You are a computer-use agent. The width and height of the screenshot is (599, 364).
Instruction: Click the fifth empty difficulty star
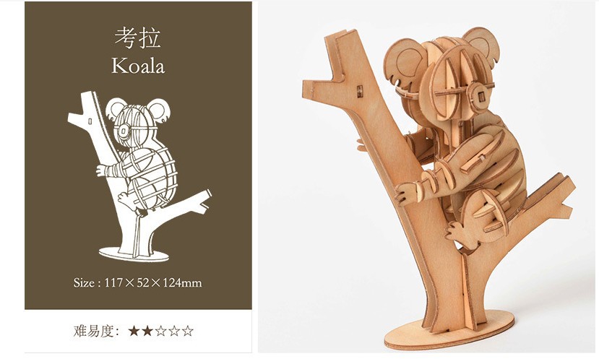click(x=187, y=331)
